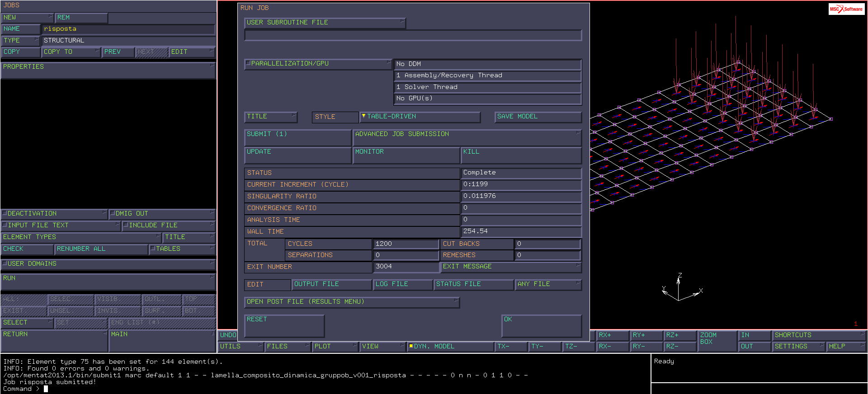The height and width of the screenshot is (394, 868).
Task: Click the UPDATE button
Action: 297,155
